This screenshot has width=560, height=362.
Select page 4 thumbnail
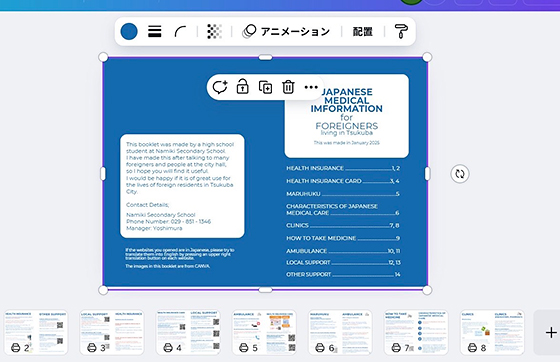[188, 332]
